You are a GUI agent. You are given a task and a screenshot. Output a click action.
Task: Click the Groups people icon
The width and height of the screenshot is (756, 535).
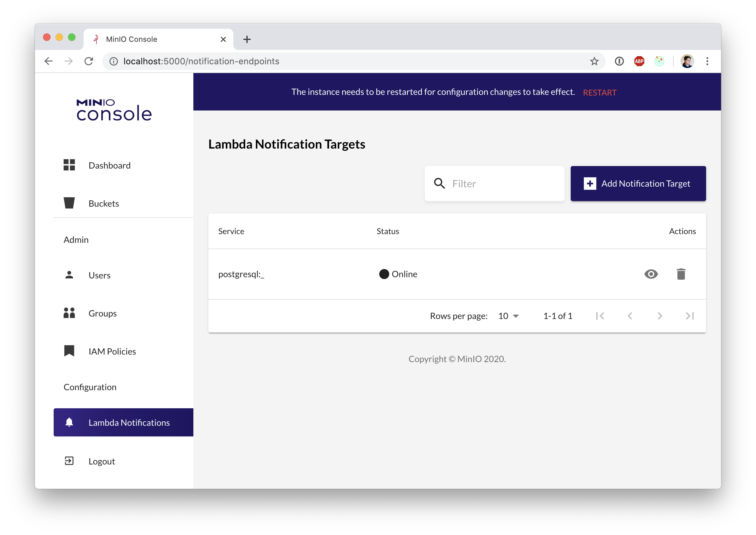point(69,313)
